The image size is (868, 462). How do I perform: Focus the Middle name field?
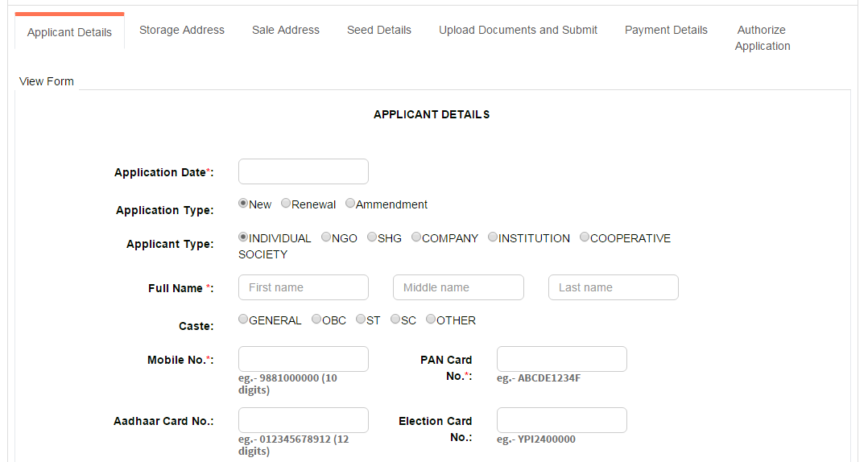click(458, 287)
